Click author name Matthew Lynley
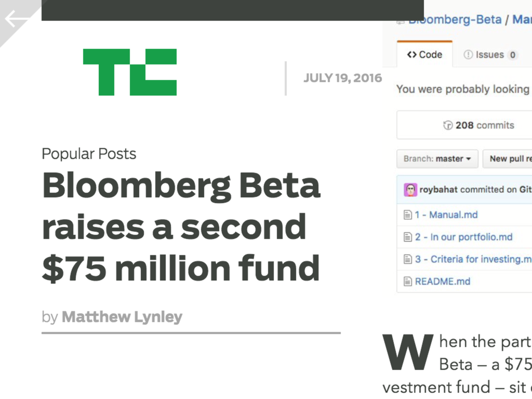532x399 pixels. [x=122, y=317]
